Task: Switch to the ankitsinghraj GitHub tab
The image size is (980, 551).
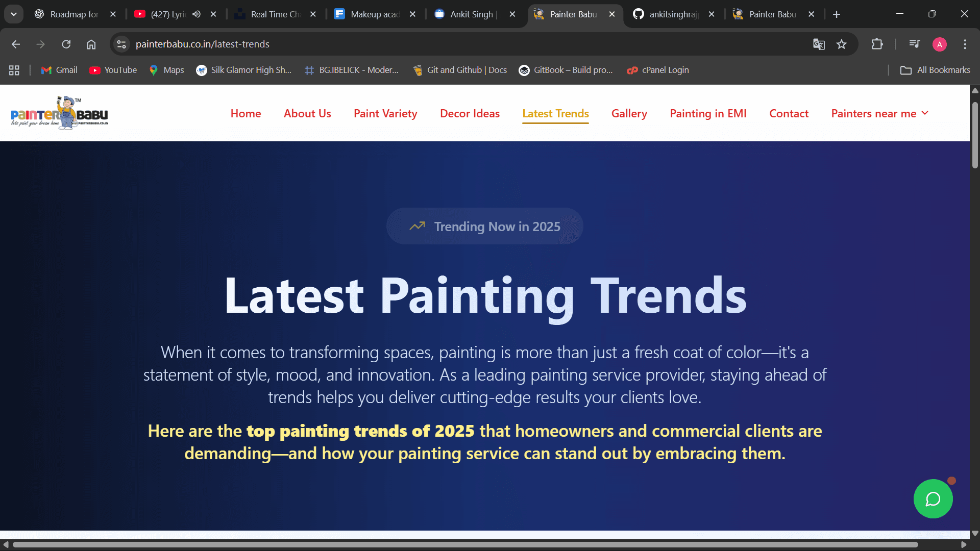Action: [673, 14]
